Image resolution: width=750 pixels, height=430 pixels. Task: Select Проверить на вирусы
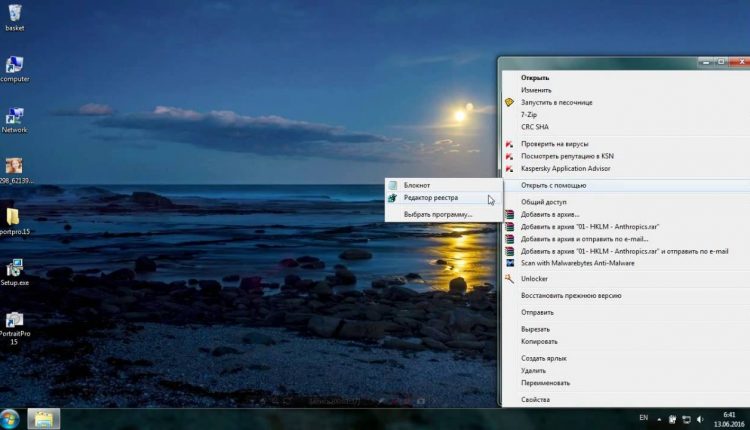pos(554,144)
